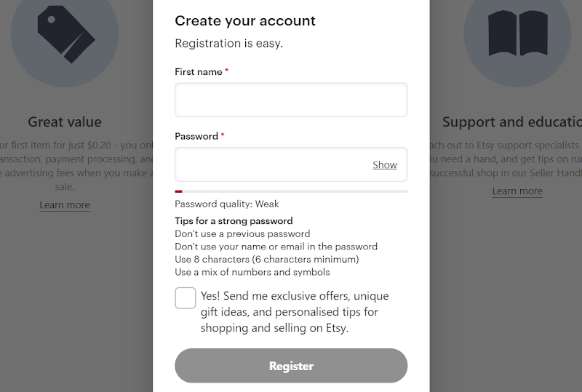The width and height of the screenshot is (582, 392).
Task: Click the "Registration is easy." subtitle
Action: click(228, 44)
